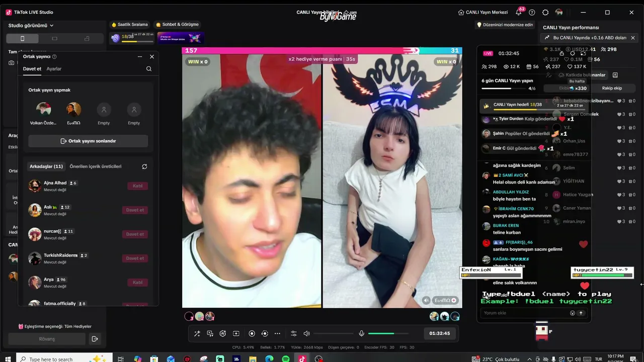Screen dimensions: 644x362
Task: Search co-hosts with the magnifier icon
Action: pos(149,69)
